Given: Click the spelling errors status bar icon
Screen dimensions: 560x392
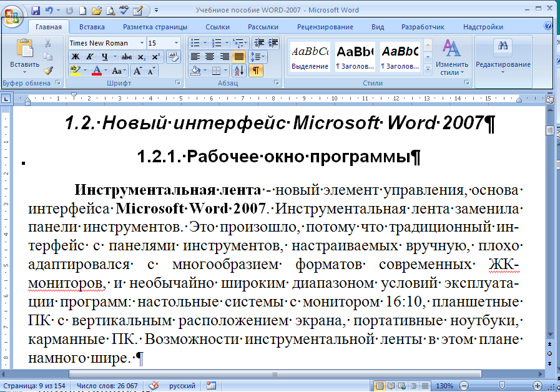Looking at the screenshot, I should (x=154, y=386).
